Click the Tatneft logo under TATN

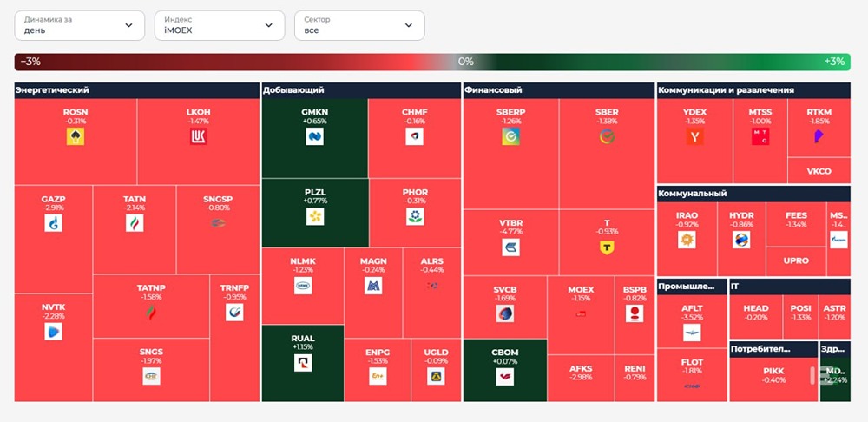point(135,223)
